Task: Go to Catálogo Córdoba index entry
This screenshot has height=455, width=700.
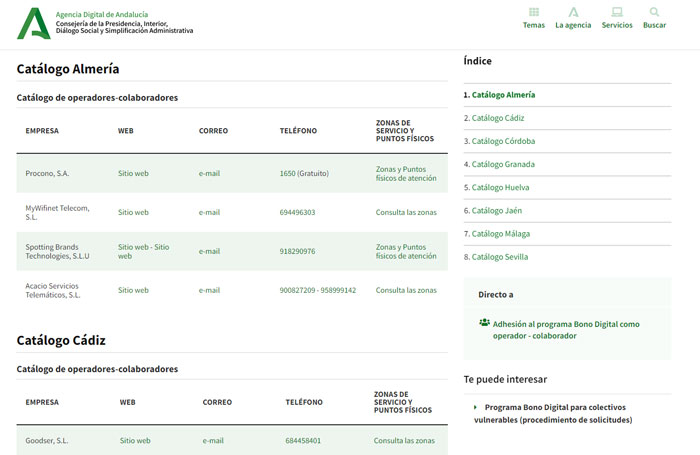Action: [502, 141]
